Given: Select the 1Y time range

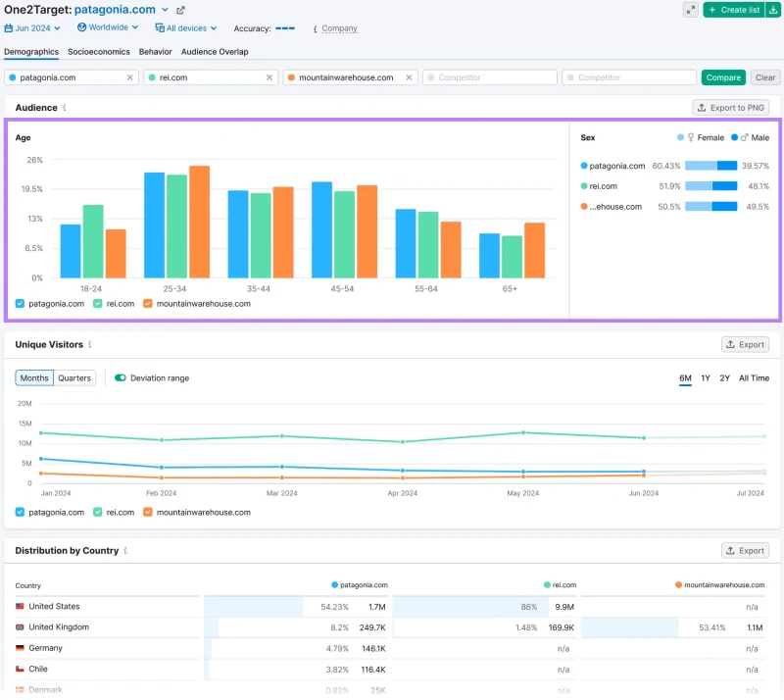Looking at the screenshot, I should pyautogui.click(x=705, y=378).
